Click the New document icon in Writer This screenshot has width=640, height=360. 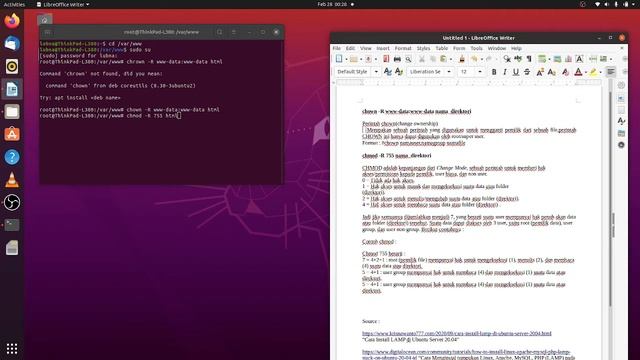[x=339, y=59]
